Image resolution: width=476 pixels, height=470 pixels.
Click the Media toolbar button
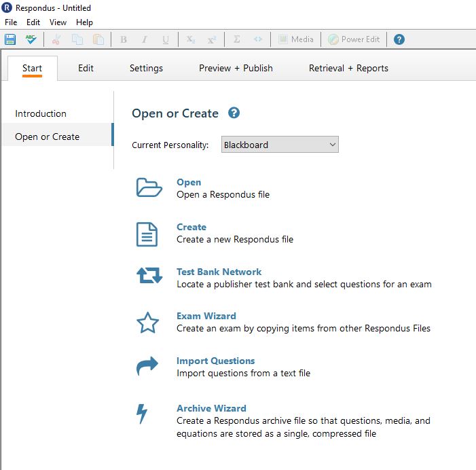295,39
